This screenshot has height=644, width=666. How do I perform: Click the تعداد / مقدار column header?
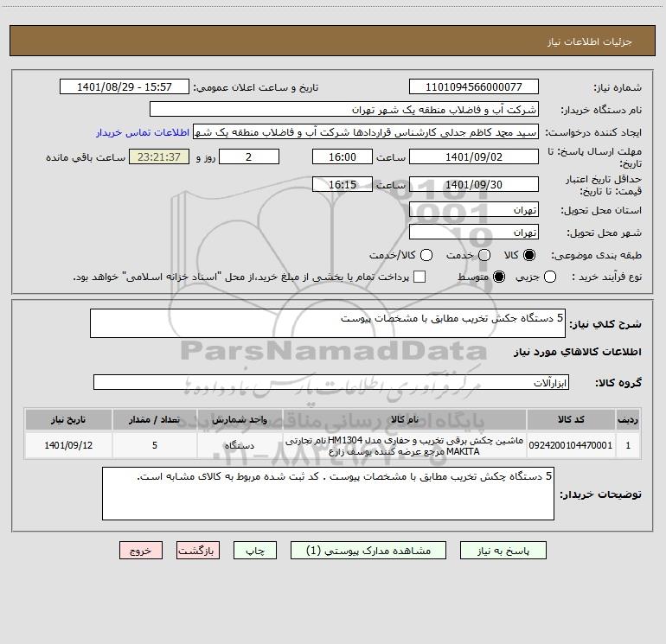coord(155,419)
